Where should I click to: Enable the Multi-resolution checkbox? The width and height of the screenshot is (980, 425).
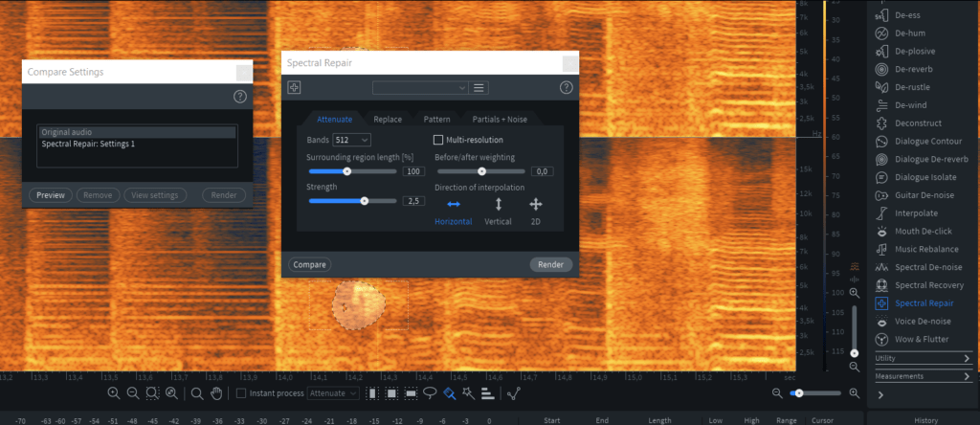tap(438, 140)
